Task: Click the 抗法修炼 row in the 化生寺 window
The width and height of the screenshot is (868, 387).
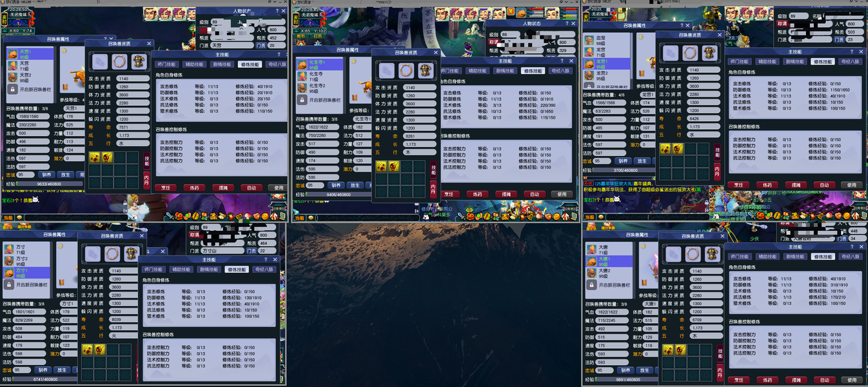Action: (x=506, y=112)
